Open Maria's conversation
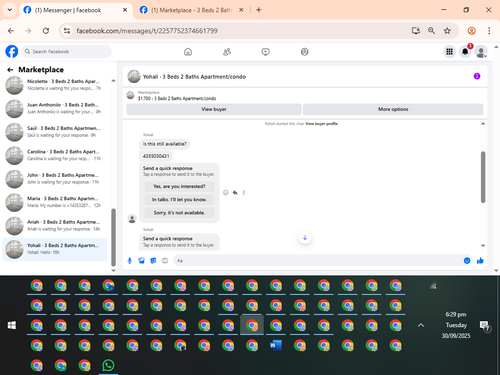Image resolution: width=500 pixels, height=375 pixels. pyautogui.click(x=55, y=202)
